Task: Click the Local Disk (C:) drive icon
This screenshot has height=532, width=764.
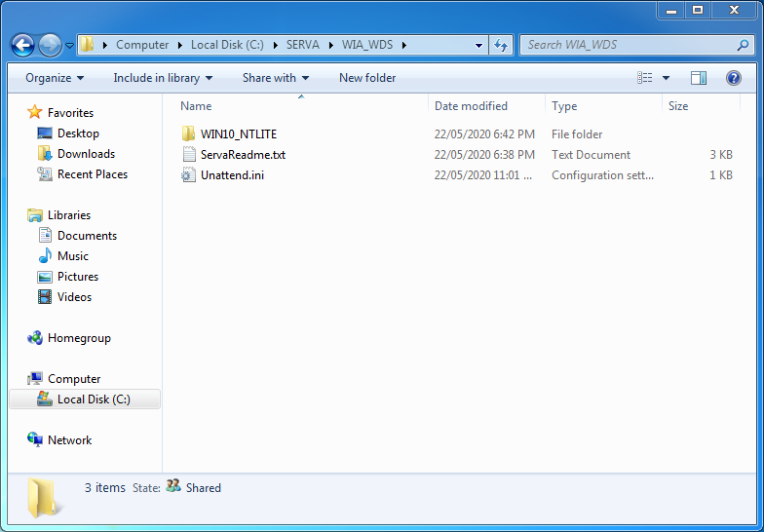Action: [45, 399]
